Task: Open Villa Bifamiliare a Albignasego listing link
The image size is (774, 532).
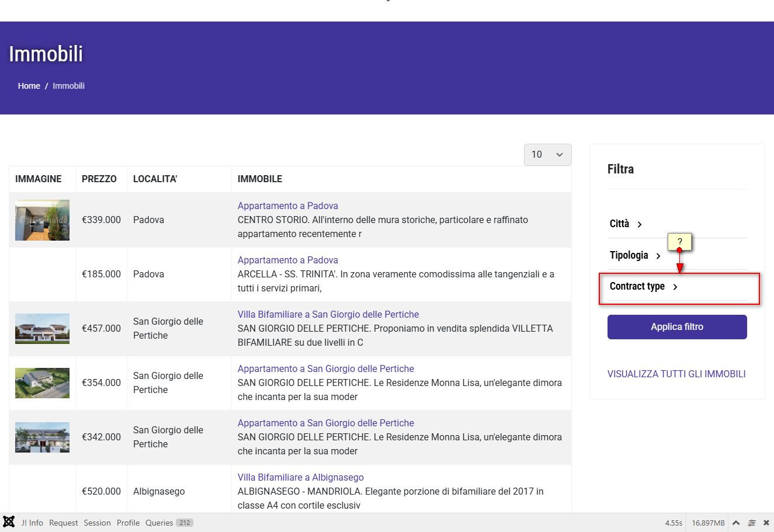Action: [300, 477]
